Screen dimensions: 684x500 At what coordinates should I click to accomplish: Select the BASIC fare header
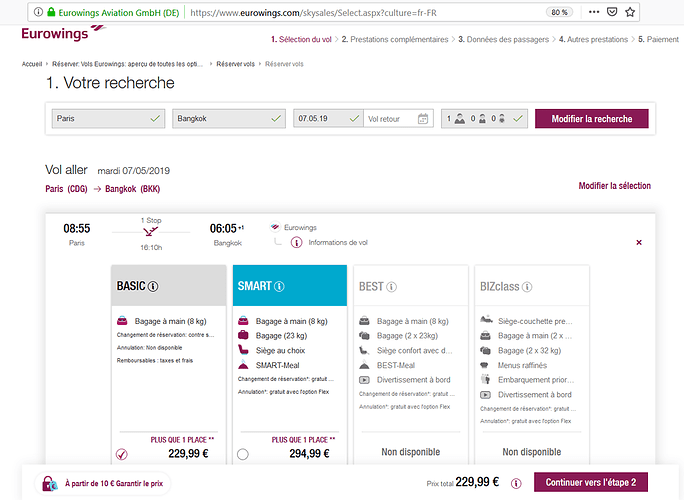coord(169,285)
